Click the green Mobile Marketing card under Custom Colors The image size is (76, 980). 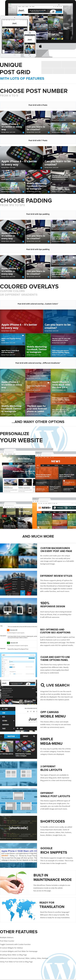[38, 345]
